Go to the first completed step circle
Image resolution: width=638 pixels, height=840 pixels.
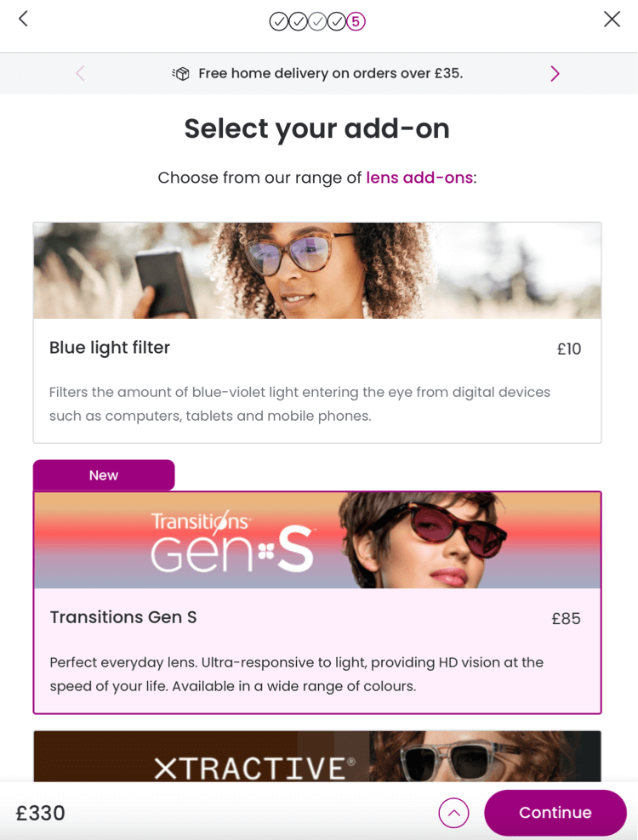(278, 21)
